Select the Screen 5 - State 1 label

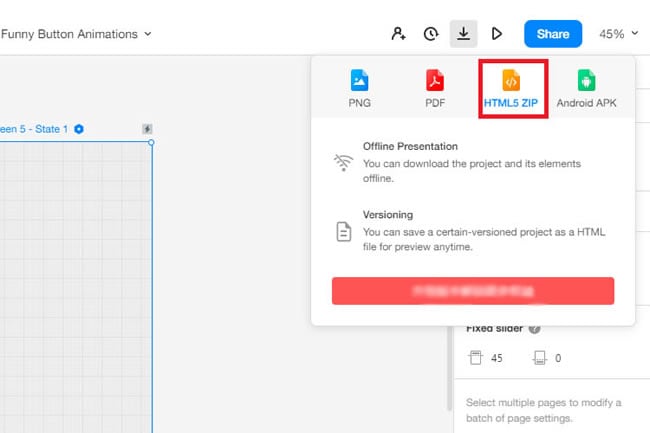[34, 129]
